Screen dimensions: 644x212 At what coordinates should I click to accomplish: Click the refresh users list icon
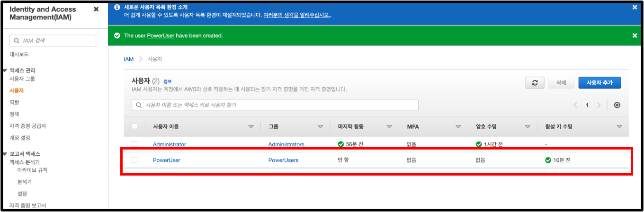[x=535, y=83]
